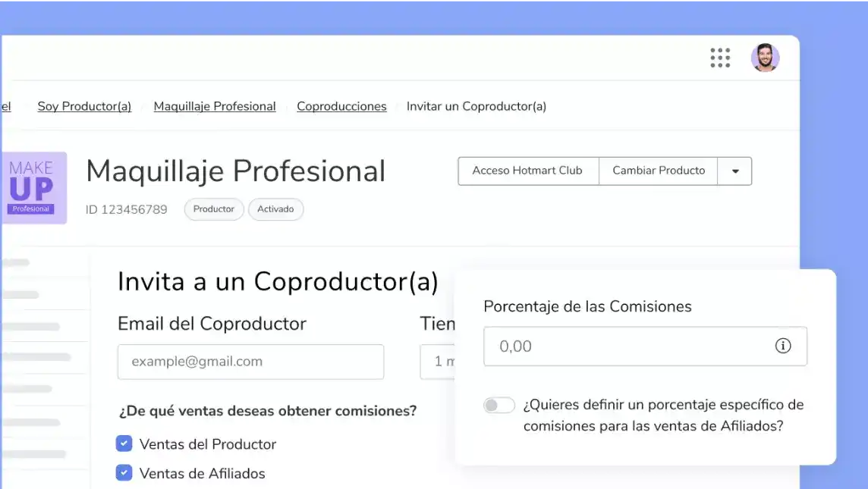Uncheck Ventas del Productor
Screen dimensions: 868x489
[124, 444]
